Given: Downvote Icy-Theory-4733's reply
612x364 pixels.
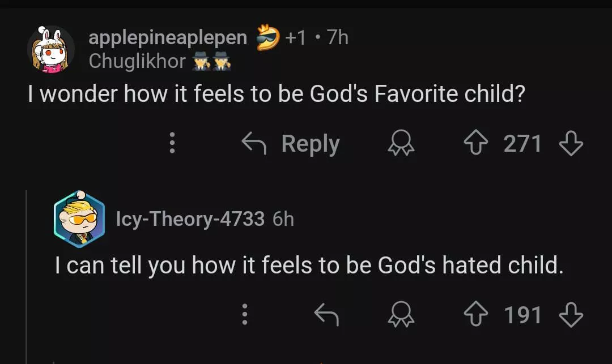Looking at the screenshot, I should coord(571,315).
